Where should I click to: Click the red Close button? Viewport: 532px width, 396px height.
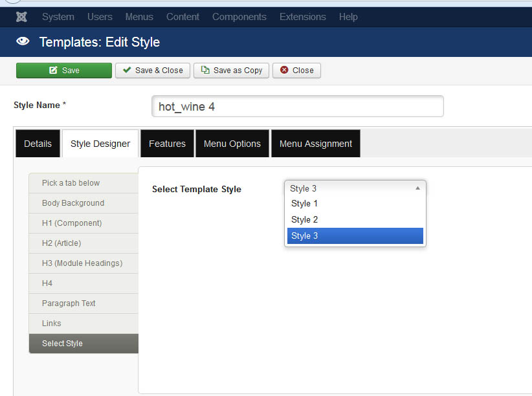pyautogui.click(x=296, y=71)
